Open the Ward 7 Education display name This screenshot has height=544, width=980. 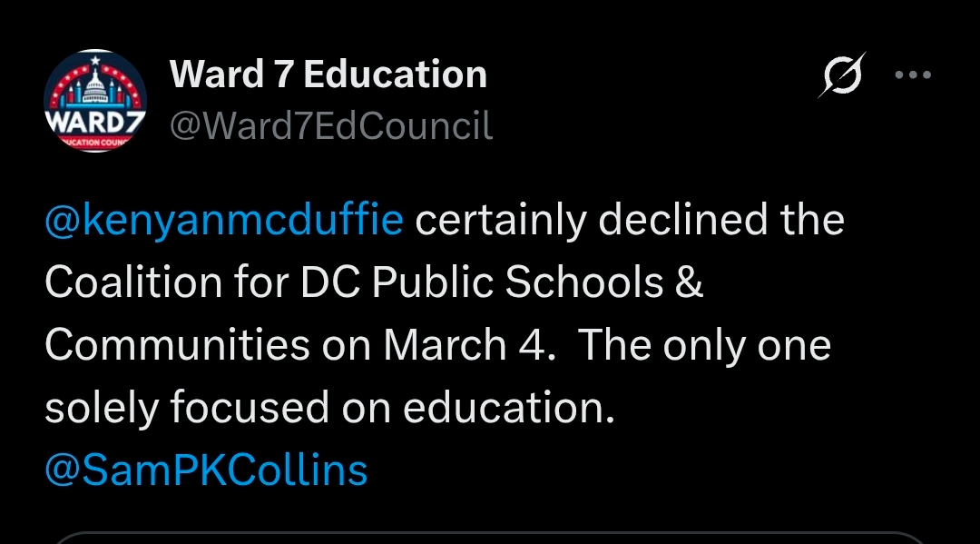tap(328, 74)
